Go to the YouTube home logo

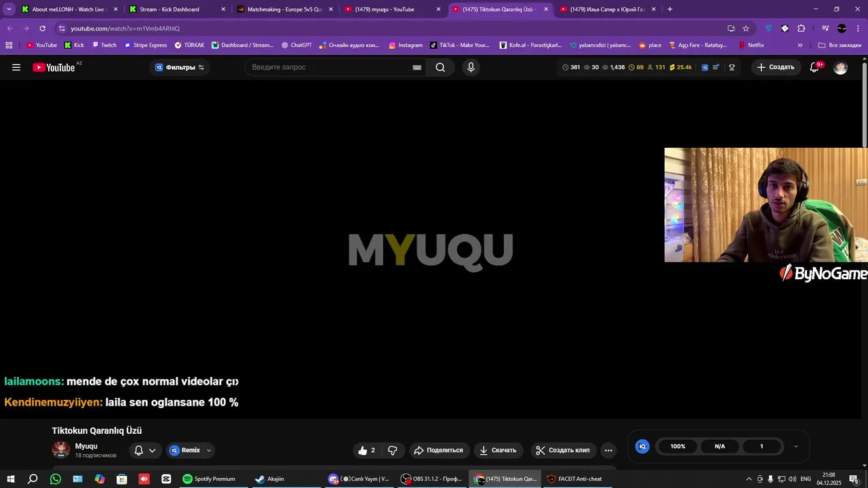tap(54, 67)
